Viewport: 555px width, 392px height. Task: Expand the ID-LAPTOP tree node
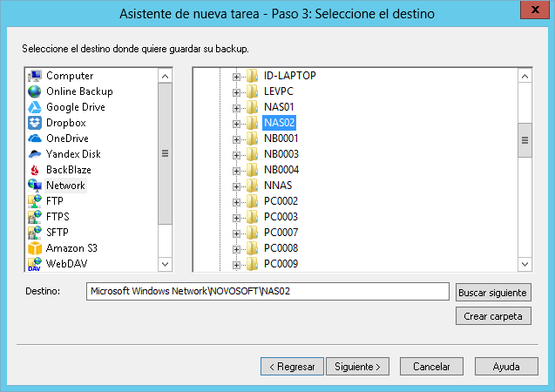(x=236, y=77)
